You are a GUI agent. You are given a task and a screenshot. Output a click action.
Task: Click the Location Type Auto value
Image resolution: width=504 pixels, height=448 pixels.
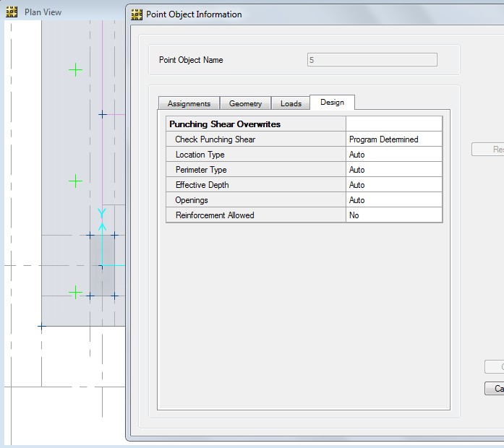394,155
